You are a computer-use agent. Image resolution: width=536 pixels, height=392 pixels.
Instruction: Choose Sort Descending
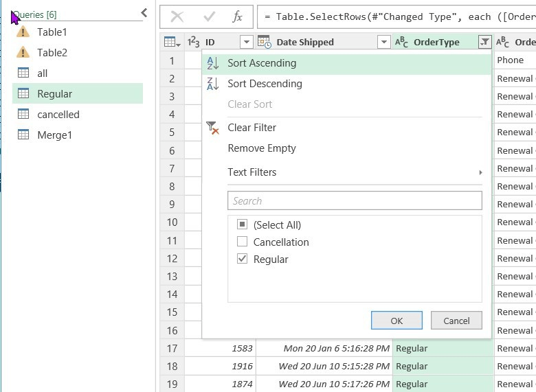coord(346,84)
